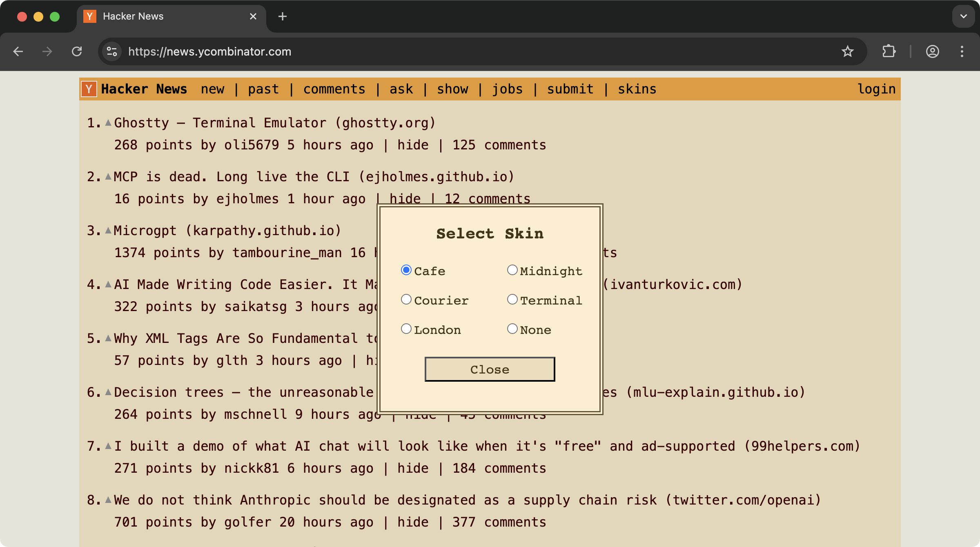Open the submit menu item
Viewport: 980px width, 547px height.
[x=570, y=89]
